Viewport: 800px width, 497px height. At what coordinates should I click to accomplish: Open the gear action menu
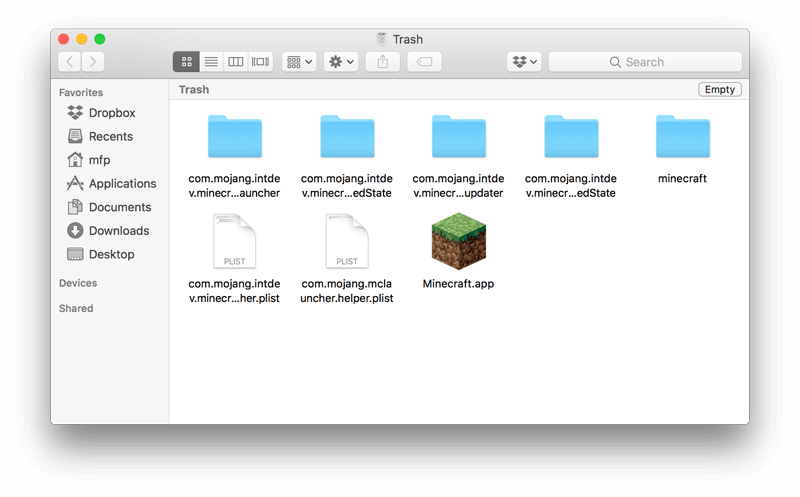coord(341,62)
